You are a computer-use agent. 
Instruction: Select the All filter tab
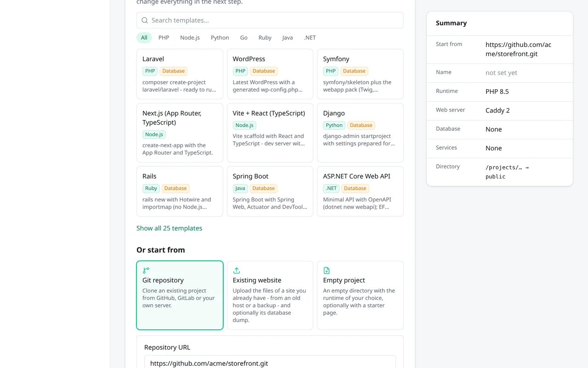(x=144, y=38)
